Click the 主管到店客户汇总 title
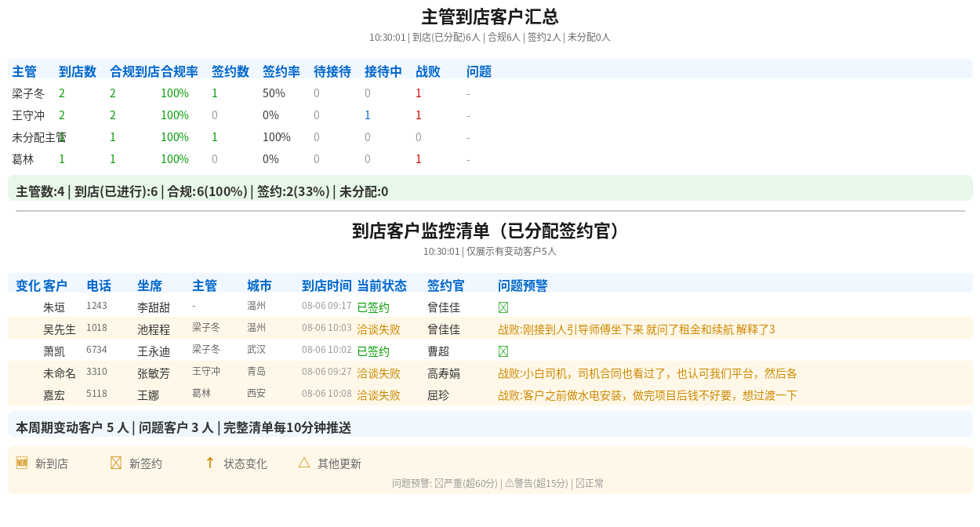The height and width of the screenshot is (527, 980). 490,16
